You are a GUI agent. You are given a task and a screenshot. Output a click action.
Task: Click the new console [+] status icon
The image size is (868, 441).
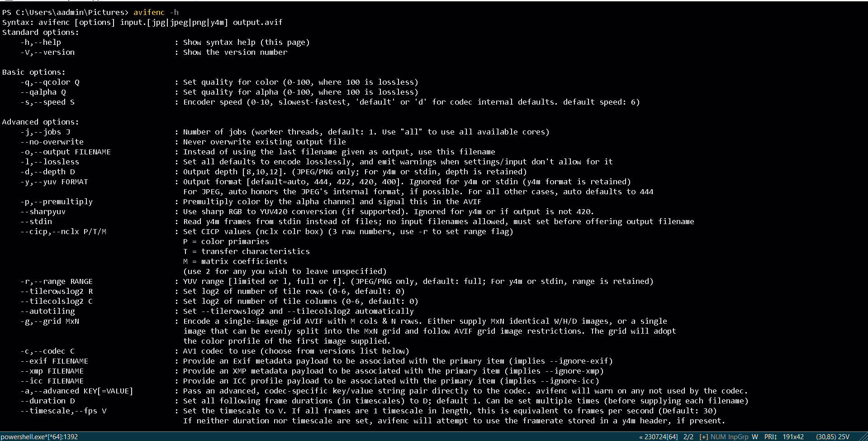(704, 437)
